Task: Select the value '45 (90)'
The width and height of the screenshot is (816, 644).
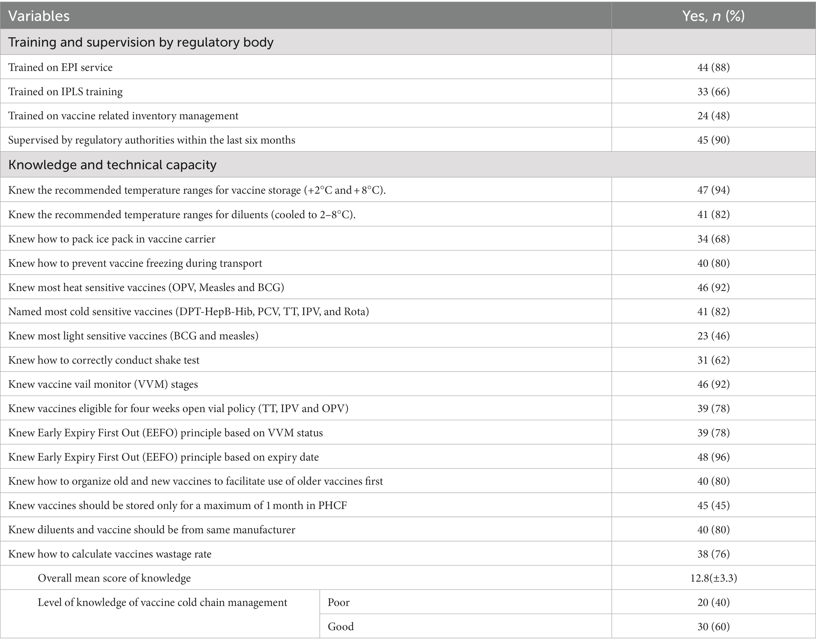Action: click(713, 140)
